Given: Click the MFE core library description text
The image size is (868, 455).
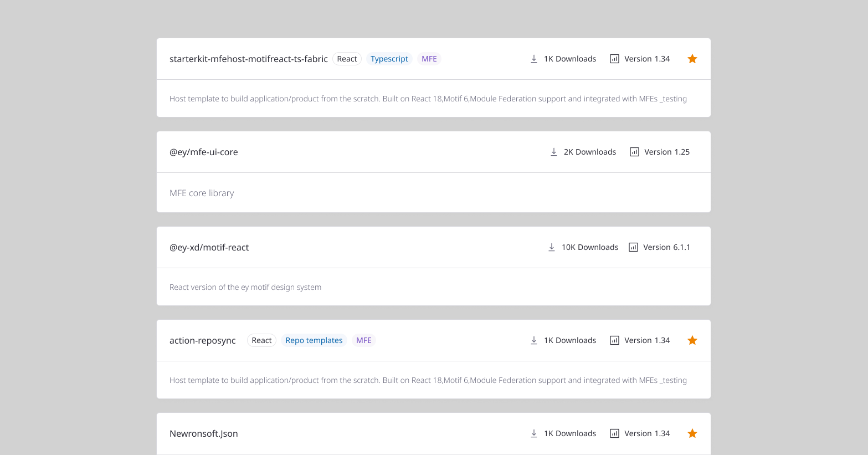Looking at the screenshot, I should (202, 192).
